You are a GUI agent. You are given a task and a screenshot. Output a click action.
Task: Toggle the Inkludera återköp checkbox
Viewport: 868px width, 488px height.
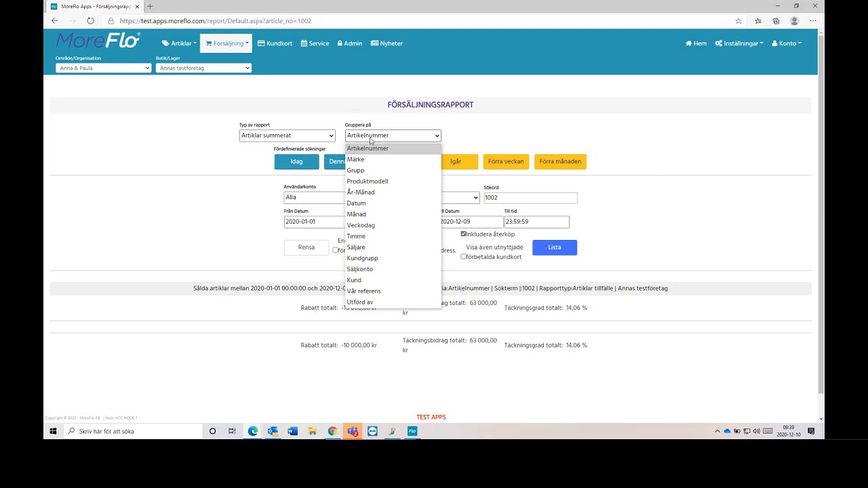click(463, 234)
